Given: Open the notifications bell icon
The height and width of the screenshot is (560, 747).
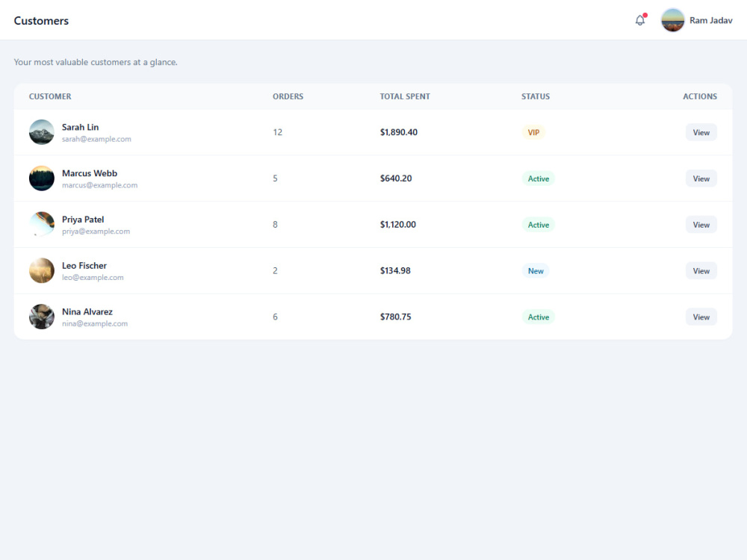Looking at the screenshot, I should point(640,20).
